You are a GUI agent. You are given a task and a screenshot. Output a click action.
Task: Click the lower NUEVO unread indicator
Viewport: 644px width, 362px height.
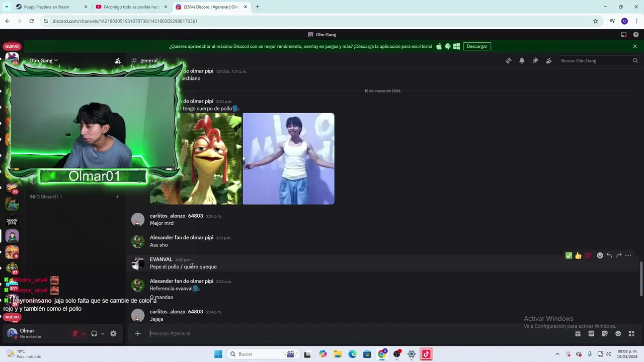tap(12, 317)
